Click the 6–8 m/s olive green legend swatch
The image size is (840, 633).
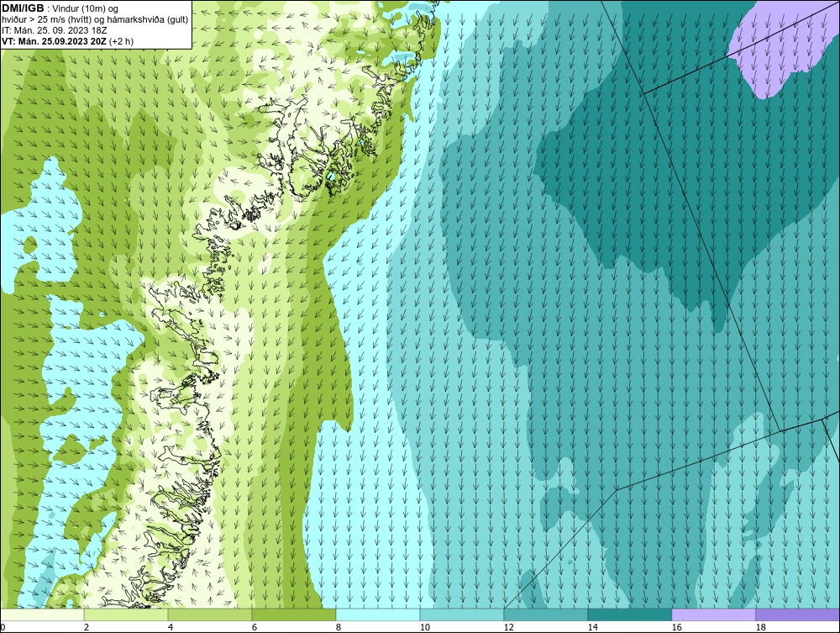(x=294, y=615)
